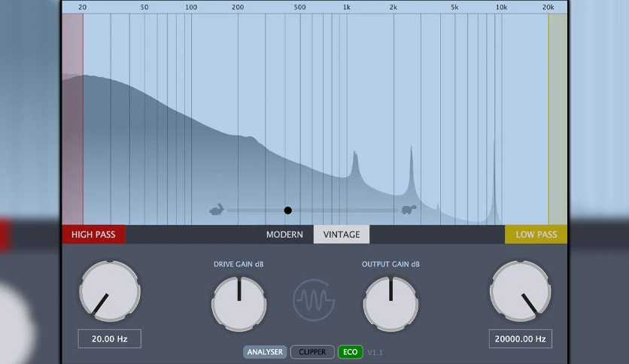The height and width of the screenshot is (364, 629).
Task: Click the 2k frequency scale label
Action: [x=393, y=8]
